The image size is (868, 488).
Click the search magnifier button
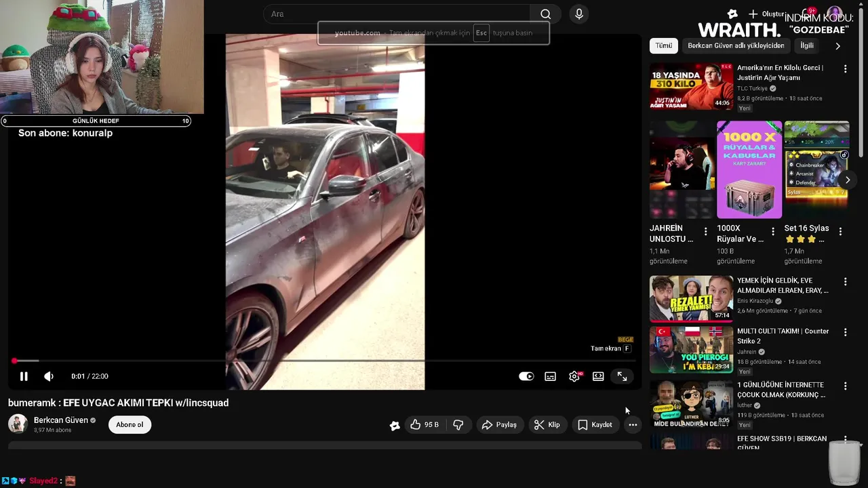point(545,14)
